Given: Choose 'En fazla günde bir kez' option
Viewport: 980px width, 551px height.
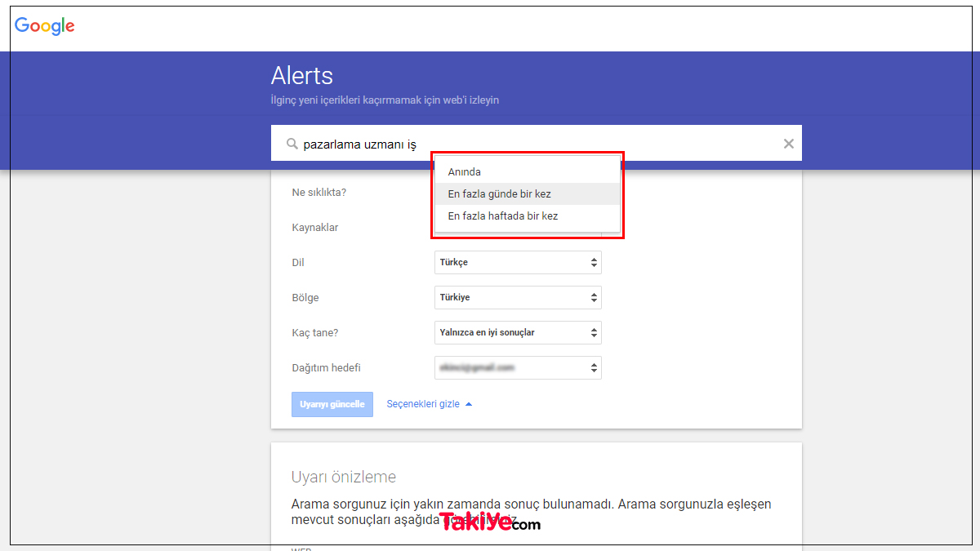Looking at the screenshot, I should [x=528, y=194].
